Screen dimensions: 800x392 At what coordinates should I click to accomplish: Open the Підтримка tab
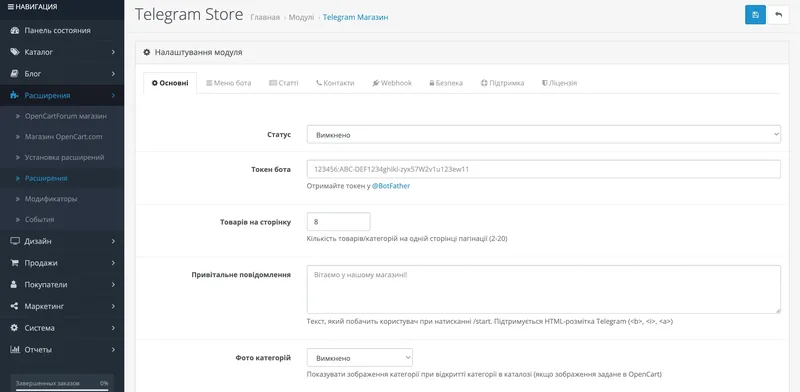point(502,83)
